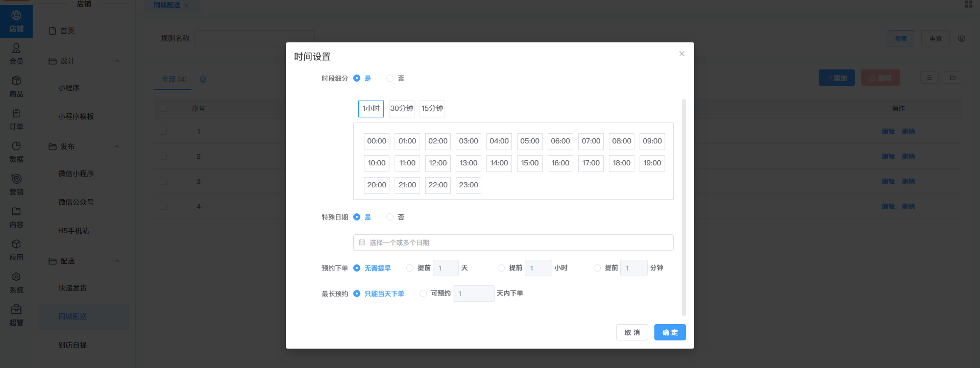This screenshot has width=980, height=368.
Task: Choose the 提前 hours radio option
Action: coord(501,268)
